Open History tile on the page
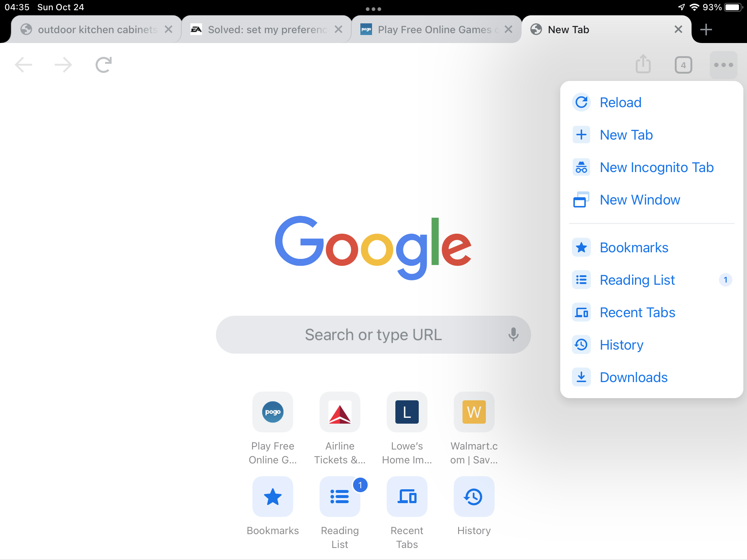Viewport: 747px width, 560px height. 474,497
